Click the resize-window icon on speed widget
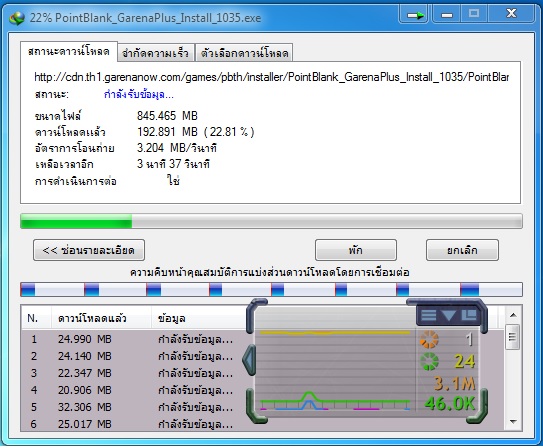The image size is (543, 448). point(468,314)
